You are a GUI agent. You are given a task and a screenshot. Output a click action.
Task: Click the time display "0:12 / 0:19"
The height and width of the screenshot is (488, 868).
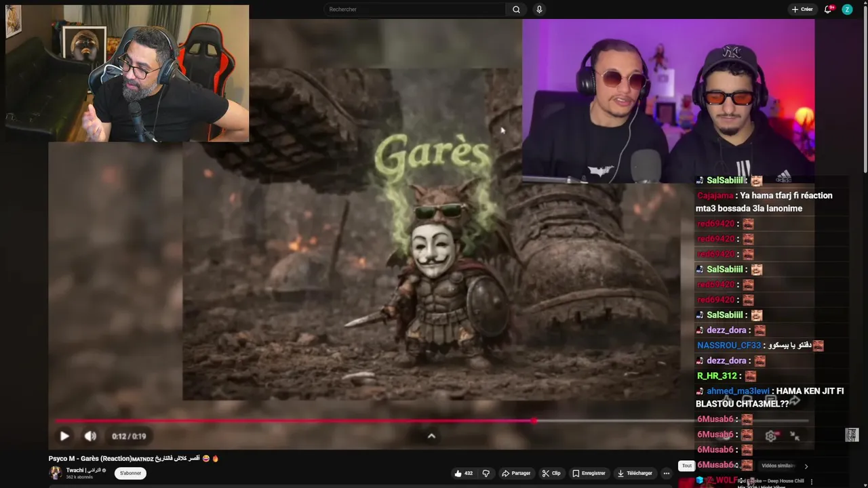(129, 436)
